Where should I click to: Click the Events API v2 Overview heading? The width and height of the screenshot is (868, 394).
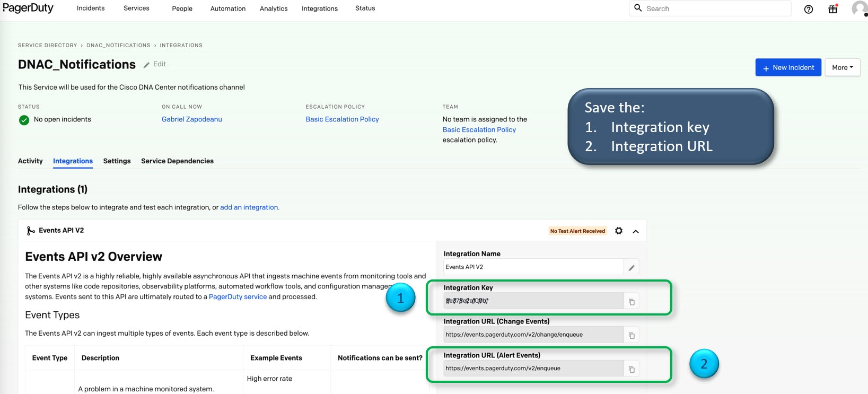click(x=94, y=257)
